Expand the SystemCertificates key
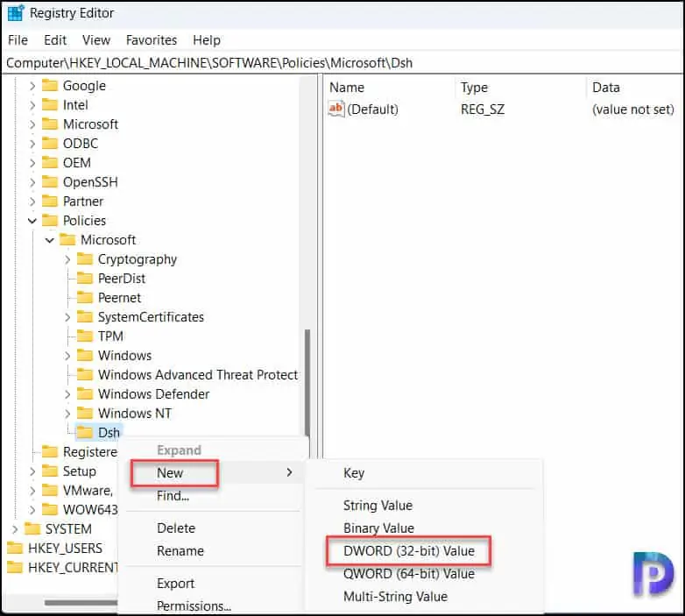 (x=67, y=316)
